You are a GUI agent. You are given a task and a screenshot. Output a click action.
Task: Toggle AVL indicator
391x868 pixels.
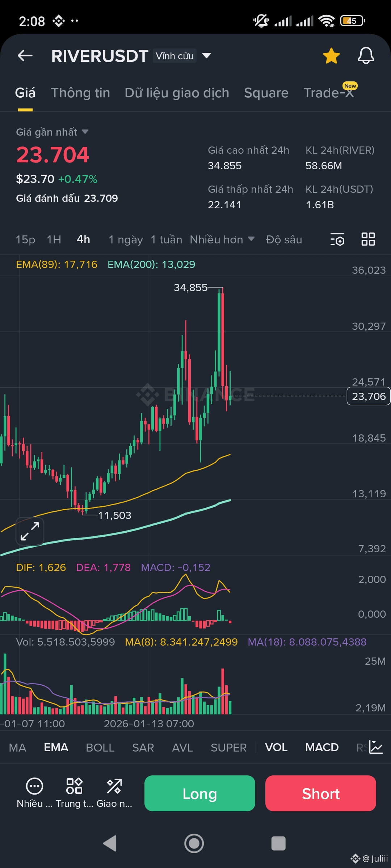[x=182, y=747]
